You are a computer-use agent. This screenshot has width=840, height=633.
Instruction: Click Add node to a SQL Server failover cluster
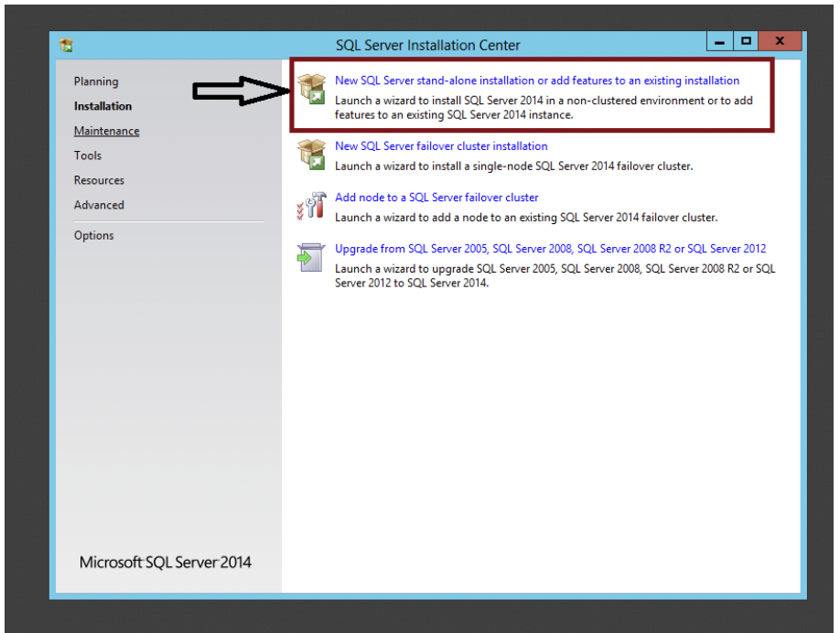436,197
